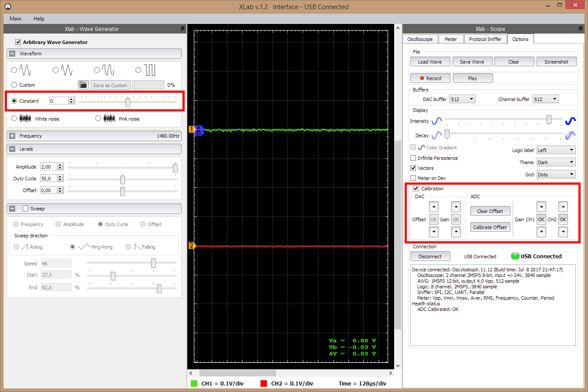Open the DAC buffer dropdown

[462, 99]
